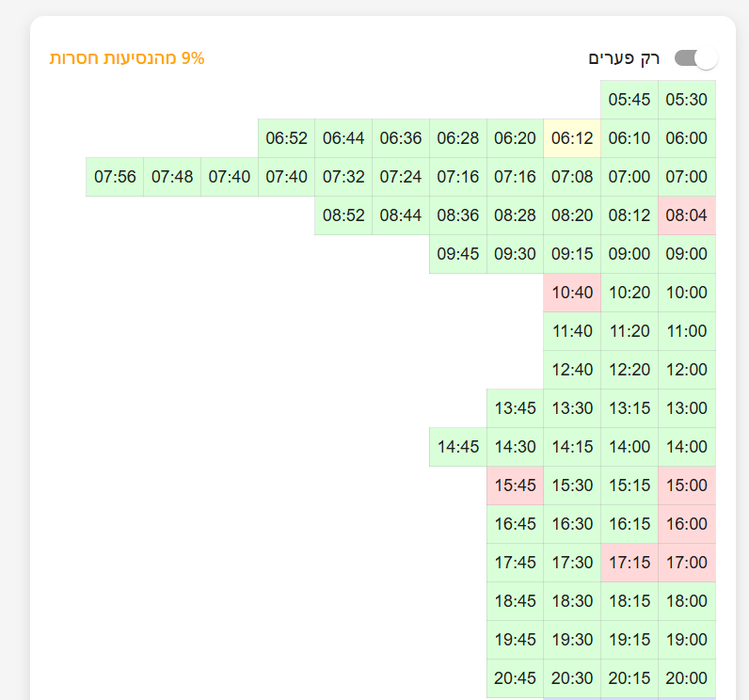This screenshot has height=700, width=749.
Task: Choose the 20:45 departure cell
Action: point(515,678)
